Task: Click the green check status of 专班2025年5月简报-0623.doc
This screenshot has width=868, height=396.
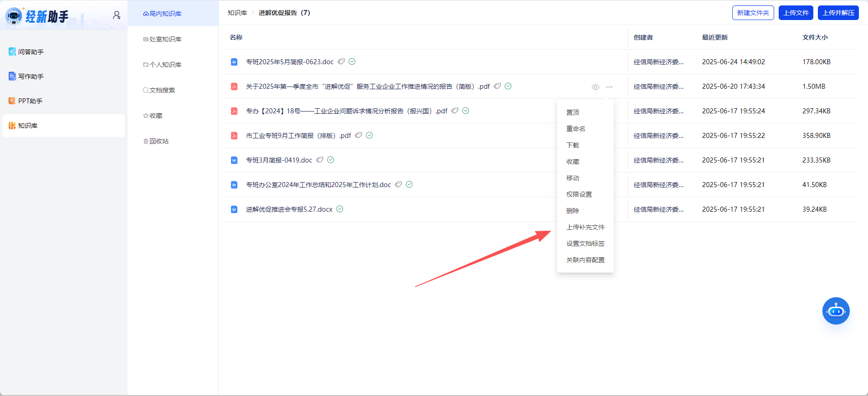Action: 352,61
